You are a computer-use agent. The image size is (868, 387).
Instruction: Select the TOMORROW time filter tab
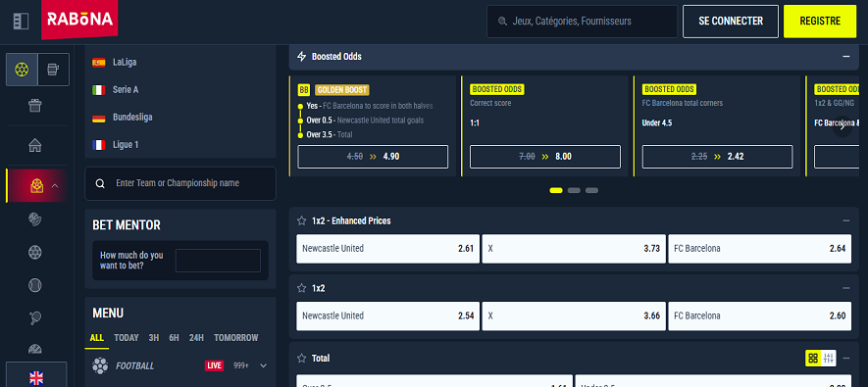[235, 338]
